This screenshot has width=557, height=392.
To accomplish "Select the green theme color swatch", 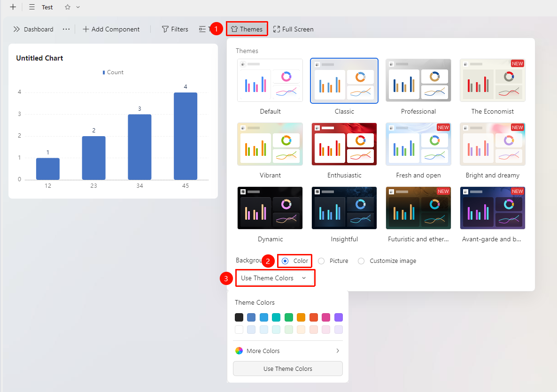I will pyautogui.click(x=289, y=317).
